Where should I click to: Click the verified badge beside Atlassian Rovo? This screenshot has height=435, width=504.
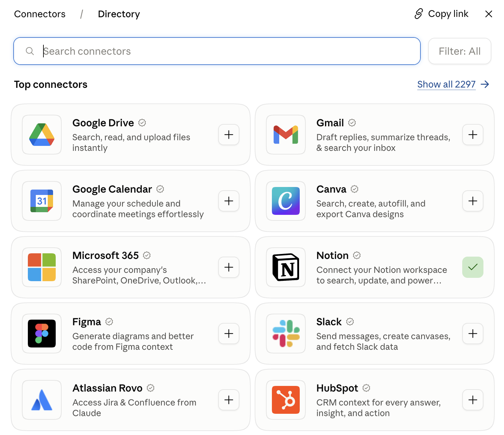(151, 388)
